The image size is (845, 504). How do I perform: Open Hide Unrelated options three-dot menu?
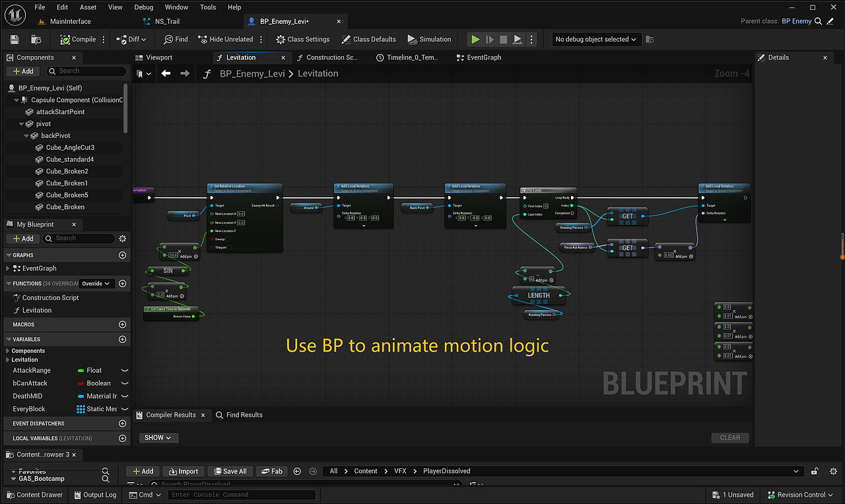tap(261, 40)
